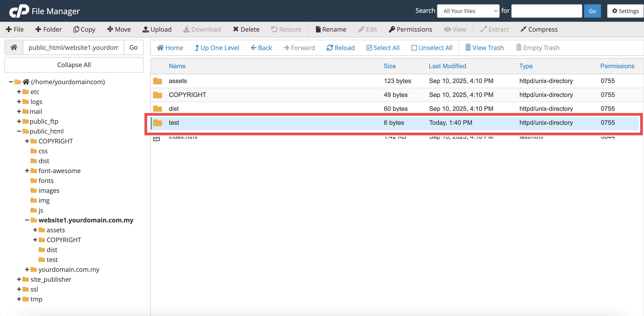
Task: Click the Restore toolbar button
Action: pos(286,29)
